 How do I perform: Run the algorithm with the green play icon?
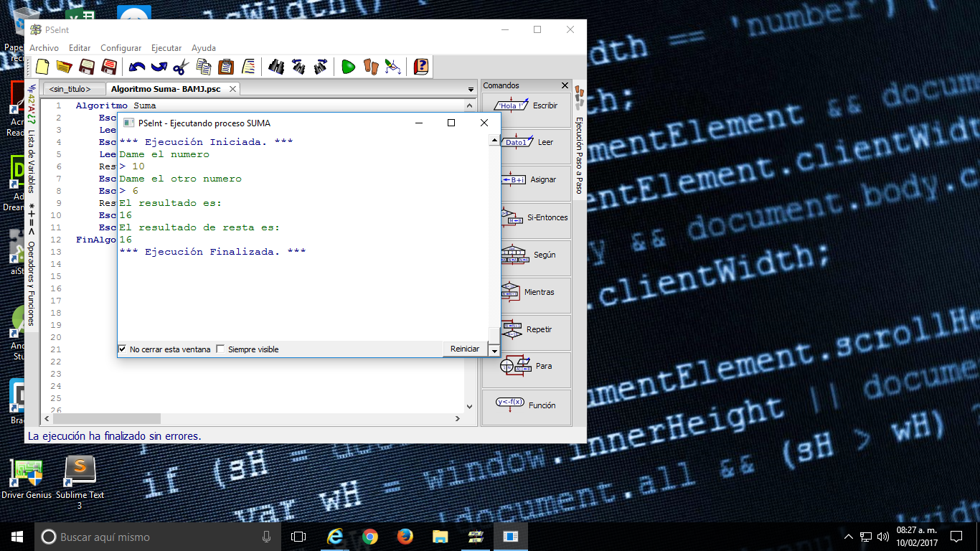coord(348,67)
